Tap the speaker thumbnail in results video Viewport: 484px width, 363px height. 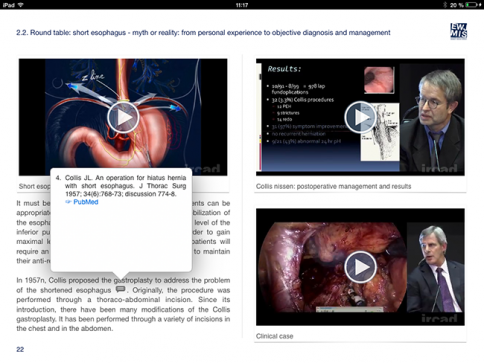tap(432, 118)
